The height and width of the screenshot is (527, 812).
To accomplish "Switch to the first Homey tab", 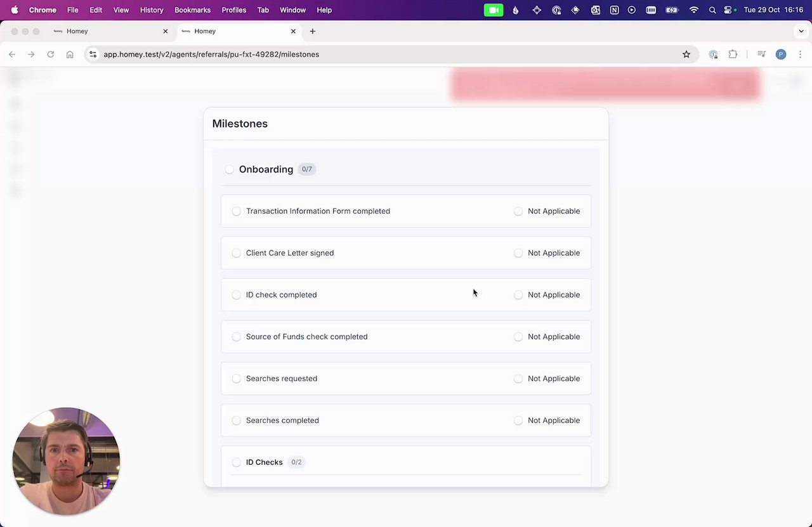I will pos(111,31).
